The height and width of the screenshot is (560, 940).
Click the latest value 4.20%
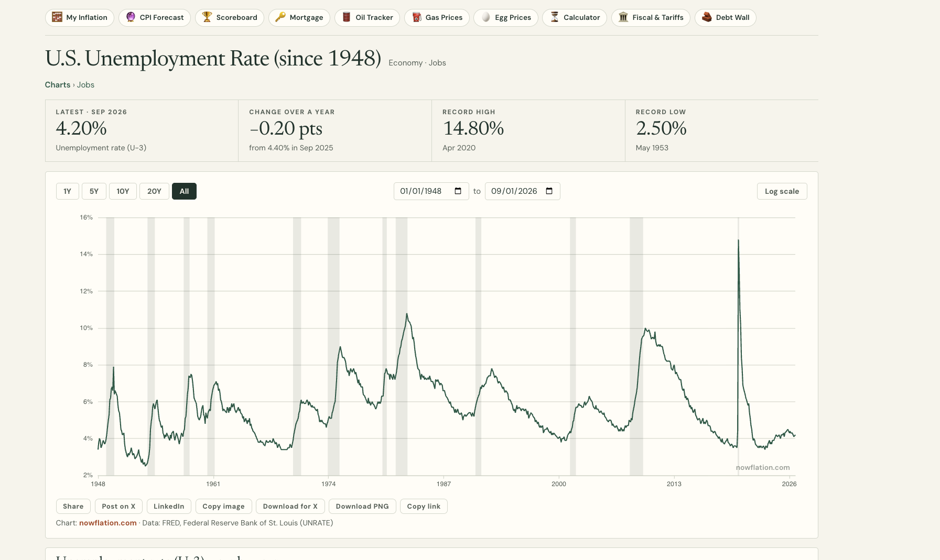tap(81, 128)
